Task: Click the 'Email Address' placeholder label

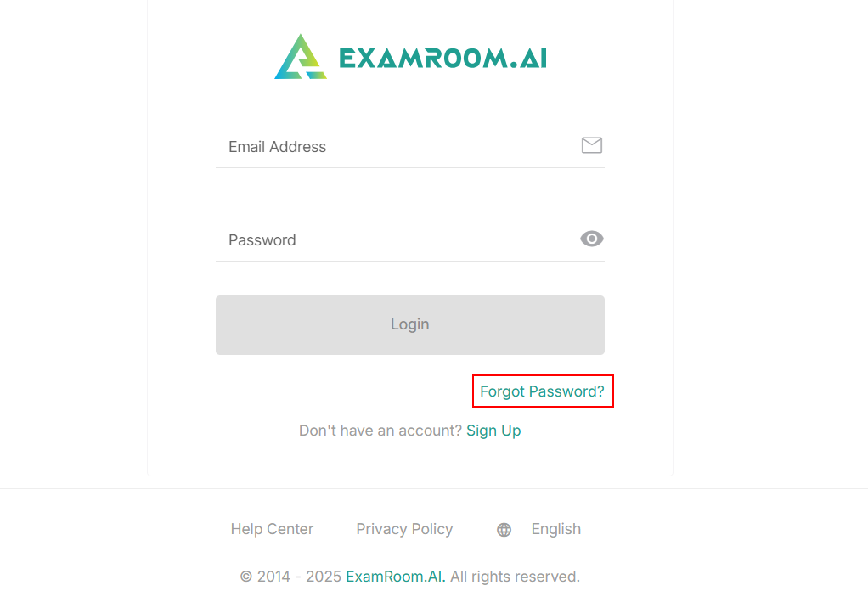Action: click(277, 147)
